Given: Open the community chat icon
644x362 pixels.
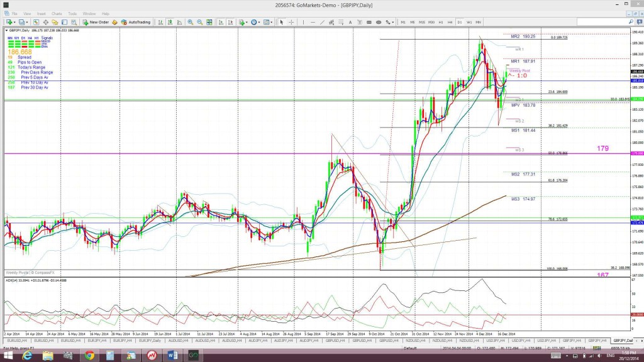Looking at the screenshot, I should (640, 22).
